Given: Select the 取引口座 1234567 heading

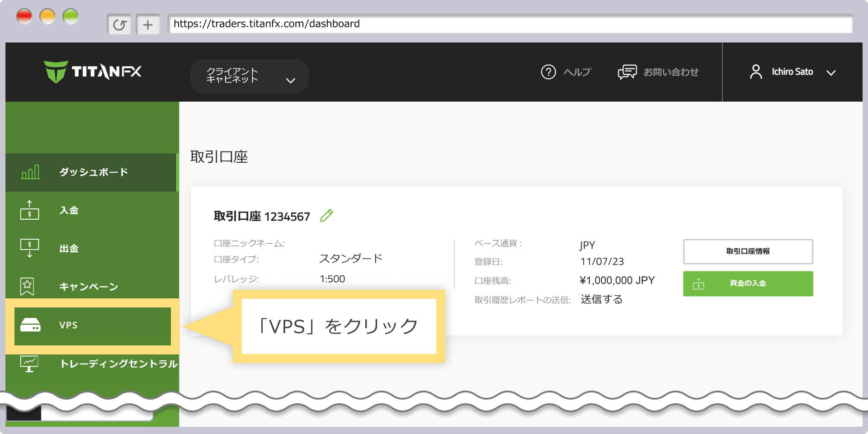Looking at the screenshot, I should tap(262, 217).
